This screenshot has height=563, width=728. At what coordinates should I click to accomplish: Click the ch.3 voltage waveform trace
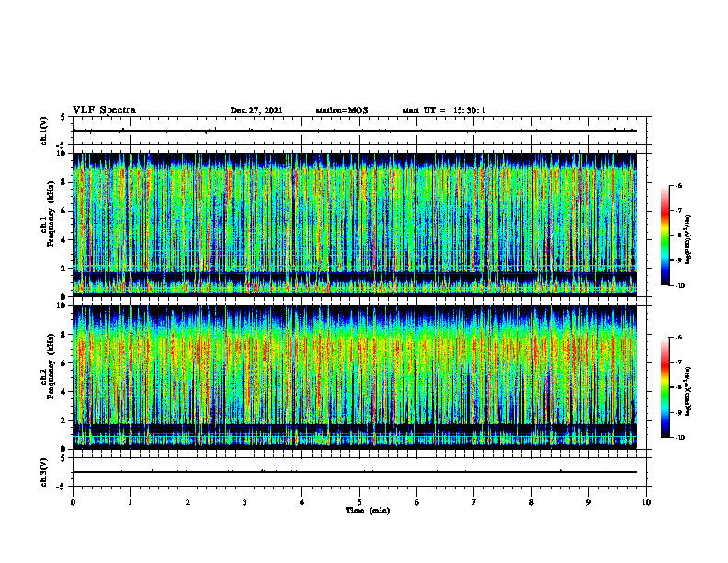tap(355, 472)
